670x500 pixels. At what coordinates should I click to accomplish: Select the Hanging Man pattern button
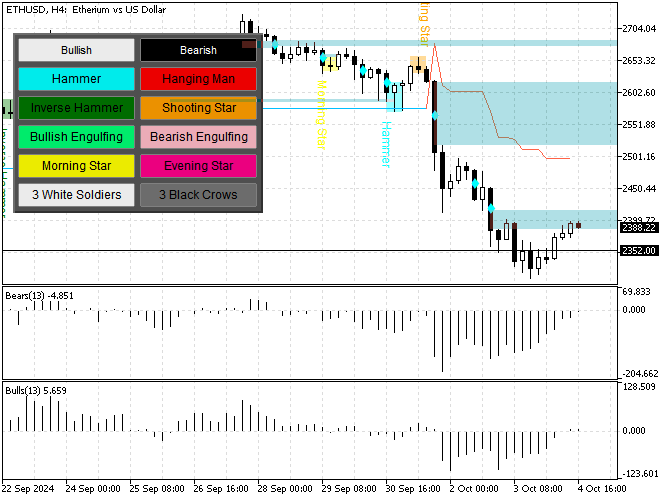[x=198, y=79]
